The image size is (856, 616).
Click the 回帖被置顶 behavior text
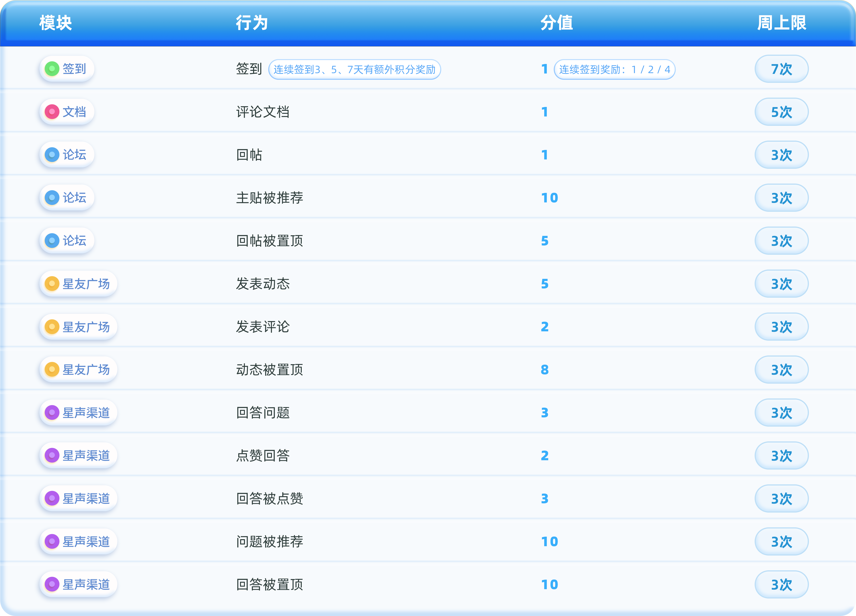click(x=269, y=241)
